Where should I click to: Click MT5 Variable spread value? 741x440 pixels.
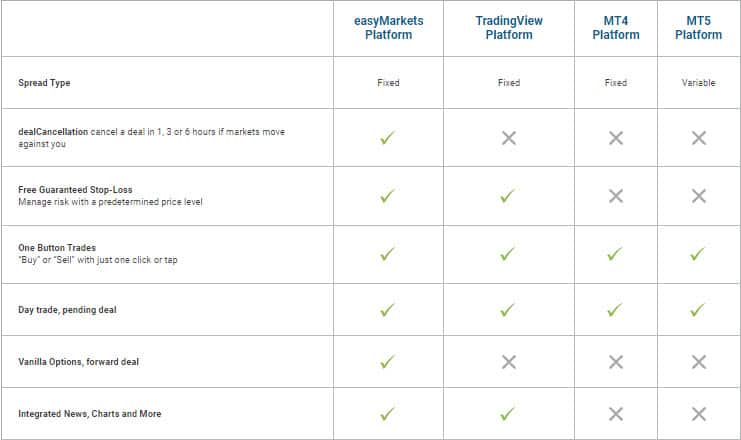698,83
